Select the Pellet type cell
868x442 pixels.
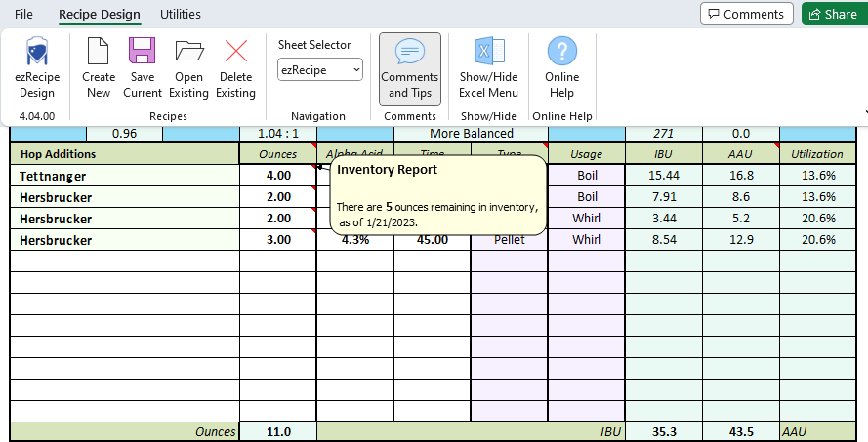pos(510,241)
